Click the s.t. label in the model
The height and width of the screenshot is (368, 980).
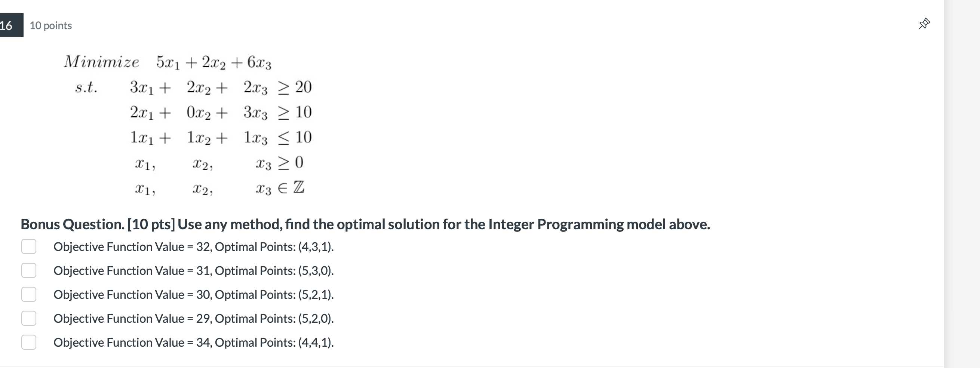[86, 87]
